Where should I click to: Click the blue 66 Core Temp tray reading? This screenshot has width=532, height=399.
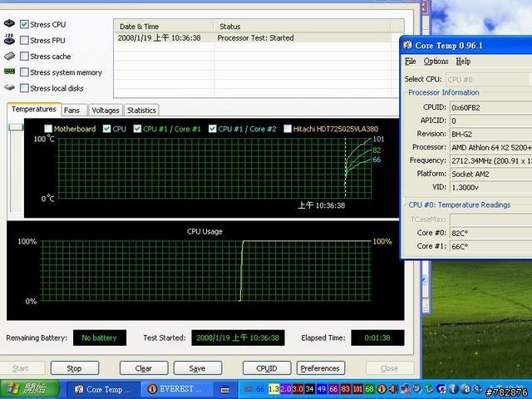[x=260, y=389]
